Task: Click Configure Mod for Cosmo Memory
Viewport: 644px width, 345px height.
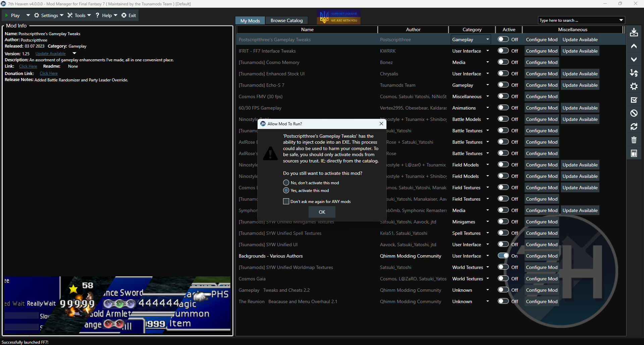Action: point(542,62)
